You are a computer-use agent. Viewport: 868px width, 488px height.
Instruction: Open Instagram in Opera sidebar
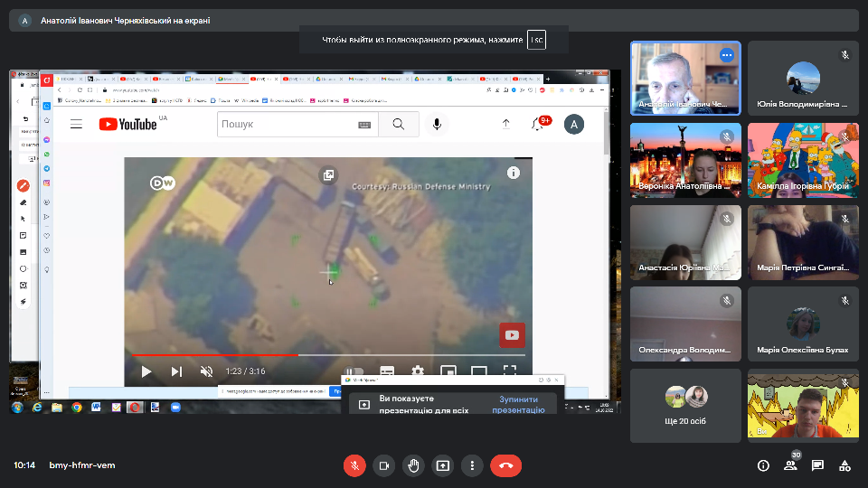[47, 183]
